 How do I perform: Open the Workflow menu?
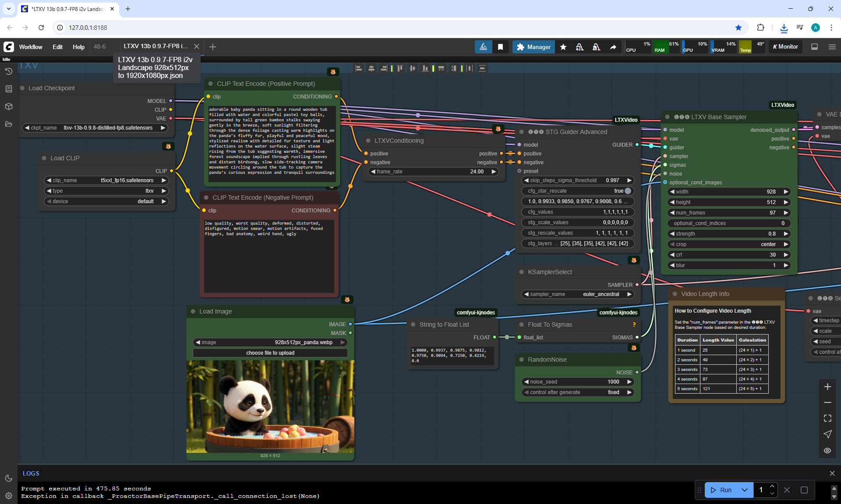point(31,47)
